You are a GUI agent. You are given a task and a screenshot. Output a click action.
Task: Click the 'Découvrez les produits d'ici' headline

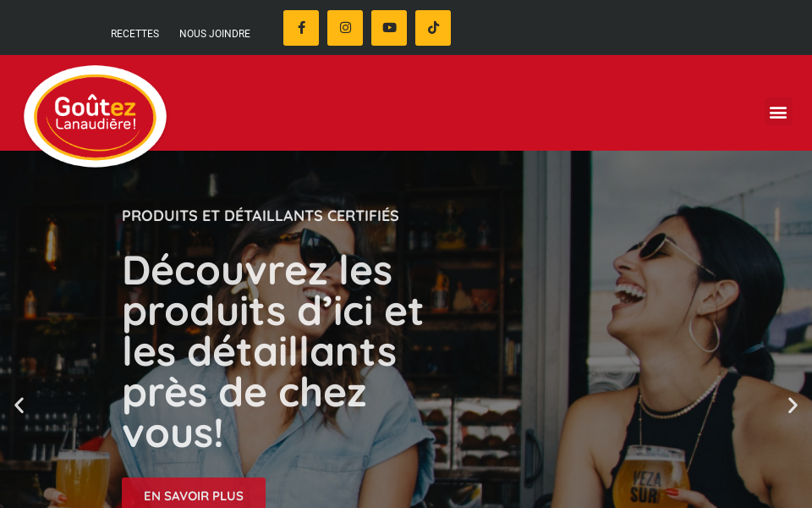273,351
